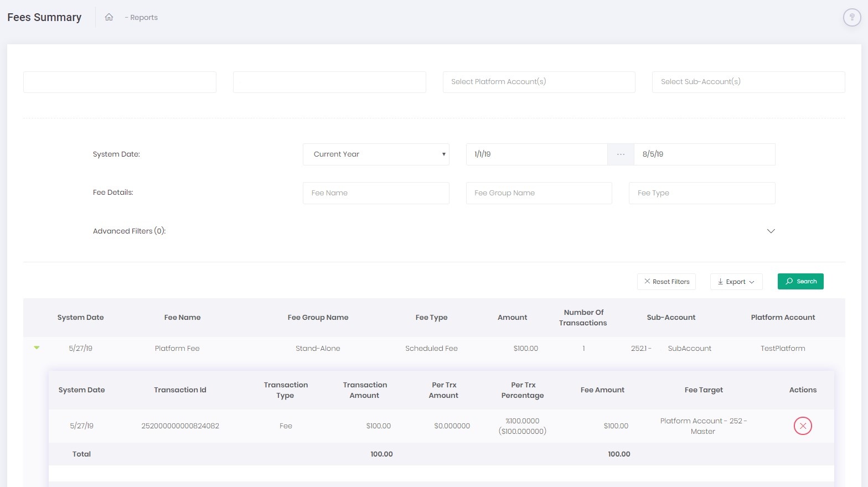Click the red cancel icon in Actions
The height and width of the screenshot is (487, 868).
(x=803, y=426)
